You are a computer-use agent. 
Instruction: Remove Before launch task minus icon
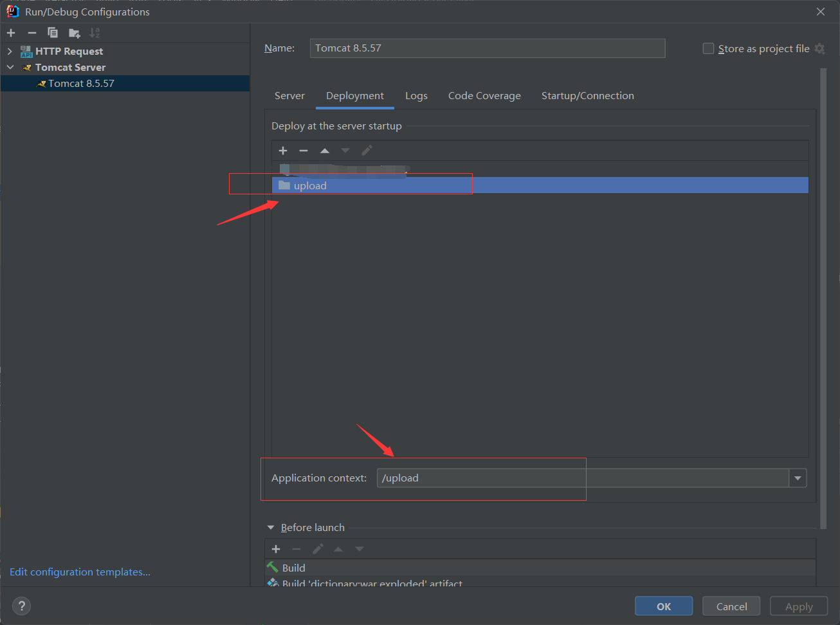tap(297, 549)
